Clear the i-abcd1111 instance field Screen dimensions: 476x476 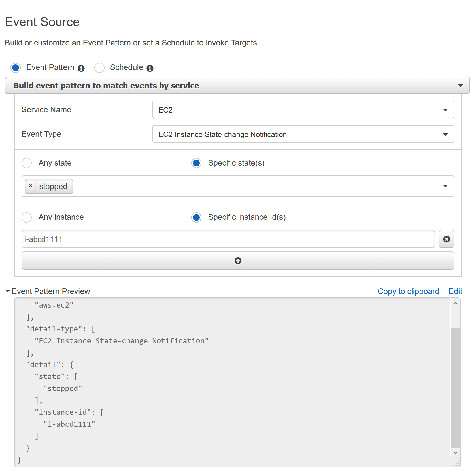tap(447, 239)
